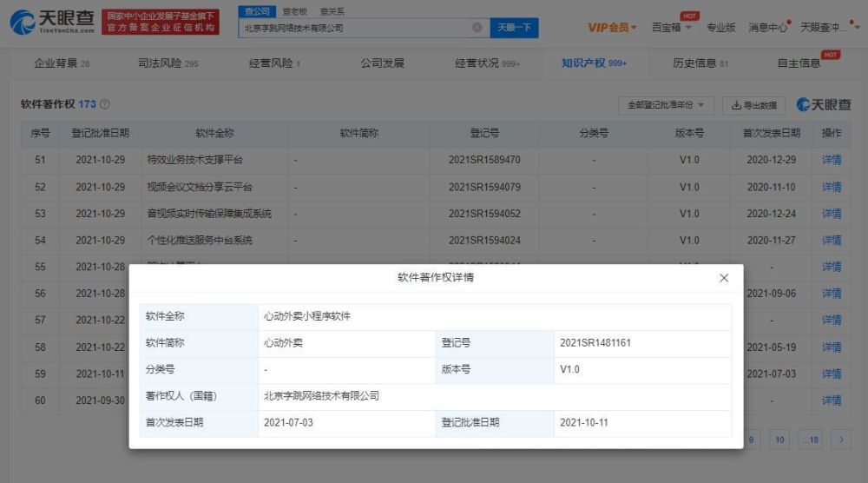Open 详情 for row 54 个性化推送服务中台系统
Image resolution: width=868 pixels, height=483 pixels.
pyautogui.click(x=832, y=240)
